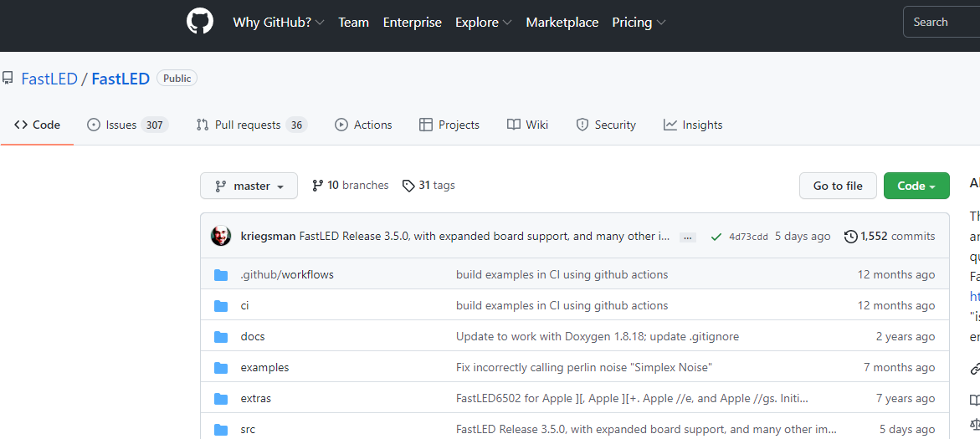Screen dimensions: 980x439
Task: Open the examples folder name
Action: (264, 368)
